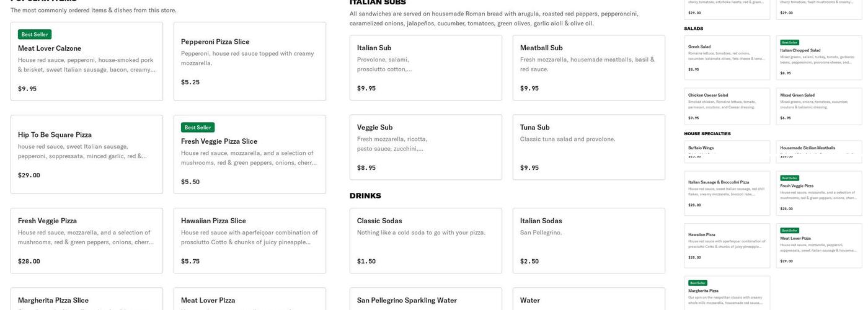The image size is (868, 310).
Task: Click the Fresh Veggie Pizza Slice title
Action: pyautogui.click(x=219, y=141)
